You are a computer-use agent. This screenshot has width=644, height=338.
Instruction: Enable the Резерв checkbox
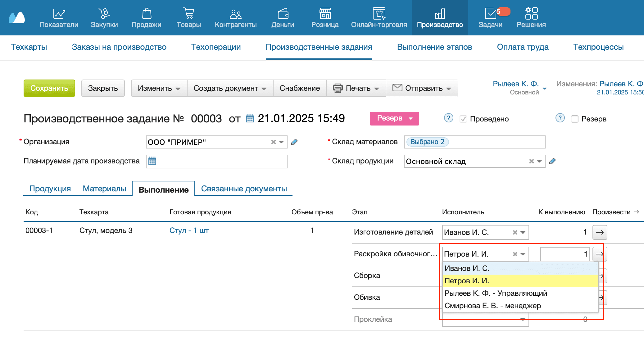[574, 119]
